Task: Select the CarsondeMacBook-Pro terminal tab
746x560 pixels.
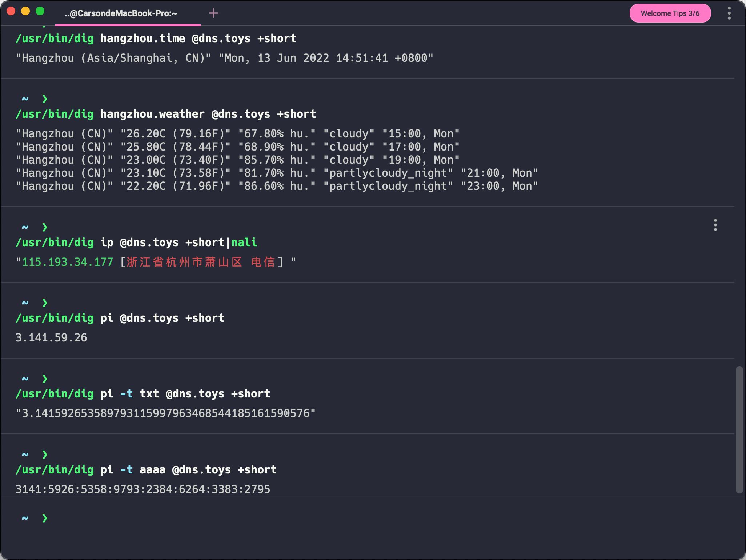Action: click(121, 13)
